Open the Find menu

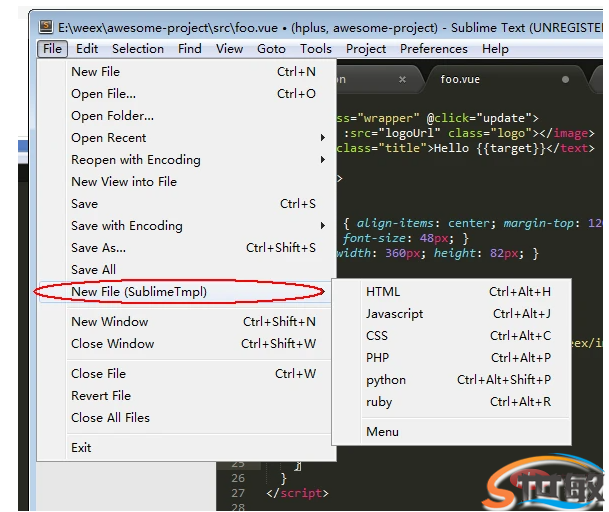(x=190, y=49)
